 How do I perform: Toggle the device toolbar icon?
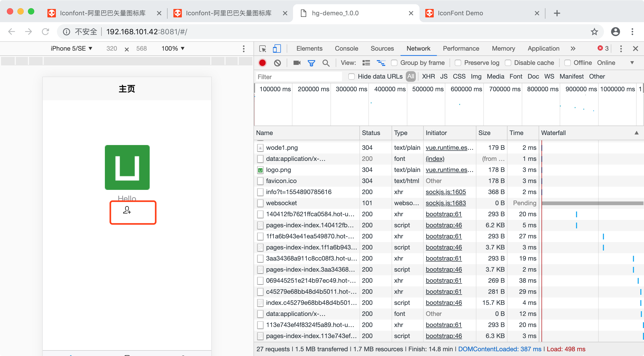click(277, 49)
